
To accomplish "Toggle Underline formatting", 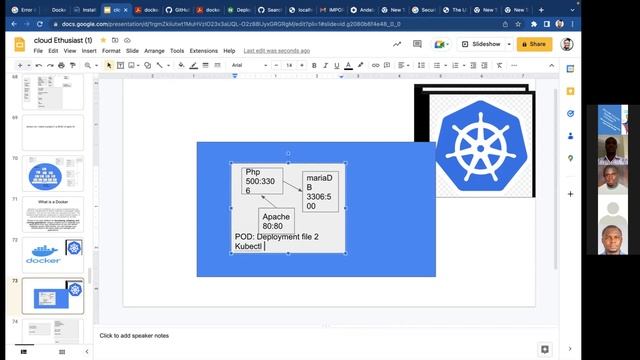I will click(337, 65).
